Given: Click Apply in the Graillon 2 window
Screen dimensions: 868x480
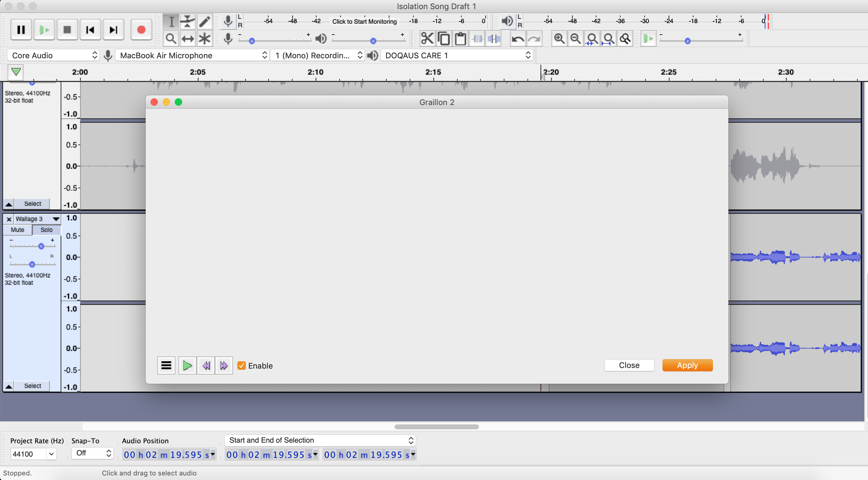Looking at the screenshot, I should (687, 365).
